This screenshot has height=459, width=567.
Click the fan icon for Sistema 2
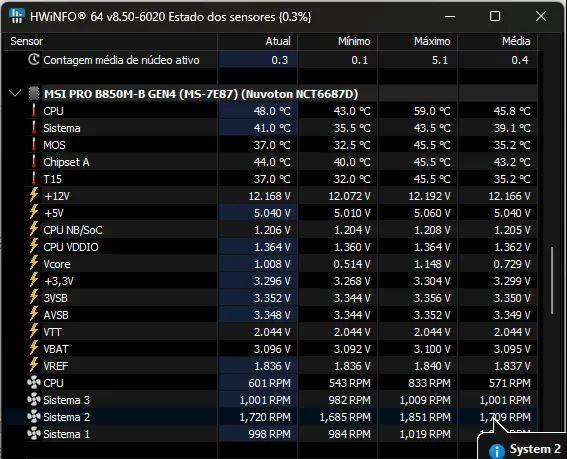34,417
